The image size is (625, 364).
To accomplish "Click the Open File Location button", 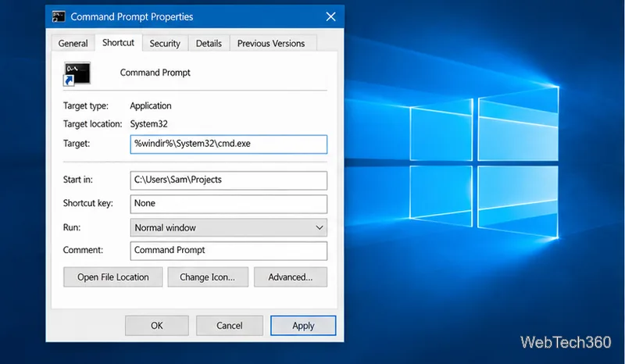I will (x=112, y=277).
